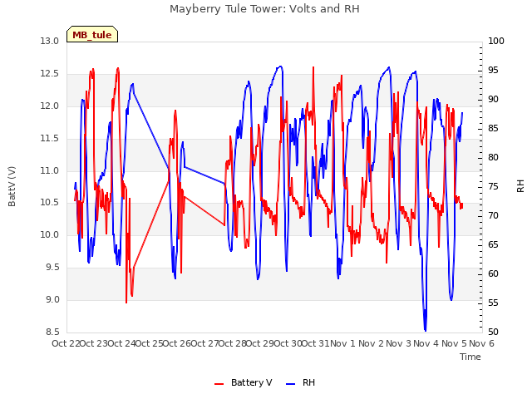Select the 11.0 left axis tick
532x399 pixels.
click(50, 170)
